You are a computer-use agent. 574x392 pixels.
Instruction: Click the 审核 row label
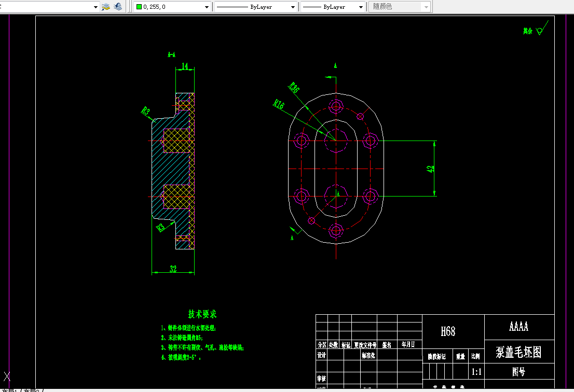pyautogui.click(x=321, y=379)
